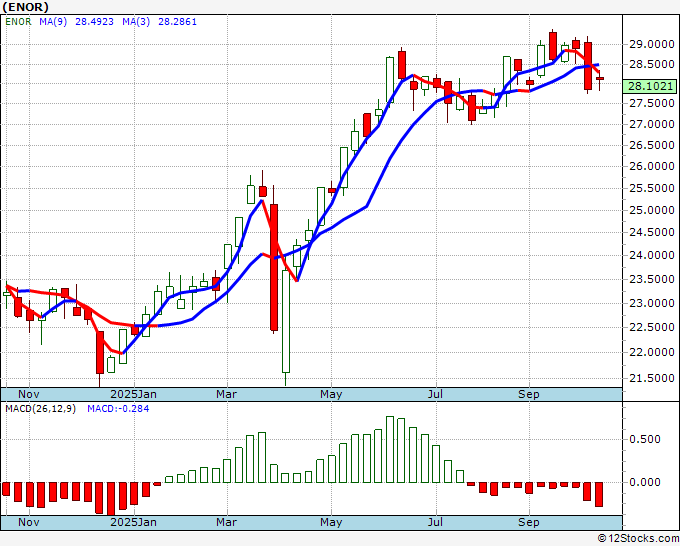Click the 22.0000 price axis label
Image resolution: width=680 pixels, height=546 pixels.
click(x=651, y=352)
